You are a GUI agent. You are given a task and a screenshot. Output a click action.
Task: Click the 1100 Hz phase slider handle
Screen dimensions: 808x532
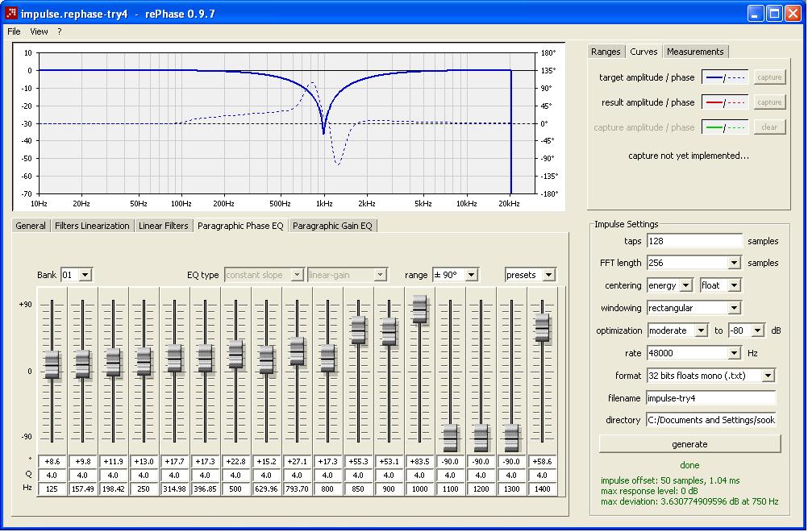(x=451, y=438)
